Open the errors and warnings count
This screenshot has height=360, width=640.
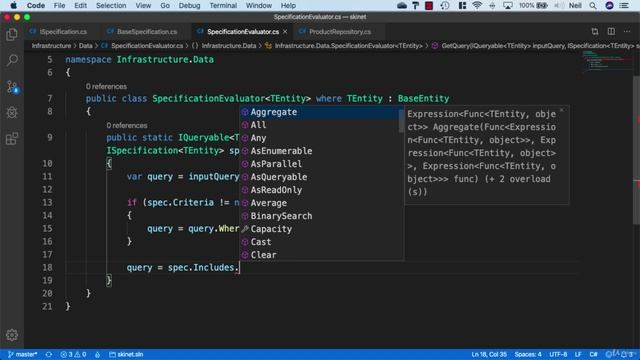[73, 354]
